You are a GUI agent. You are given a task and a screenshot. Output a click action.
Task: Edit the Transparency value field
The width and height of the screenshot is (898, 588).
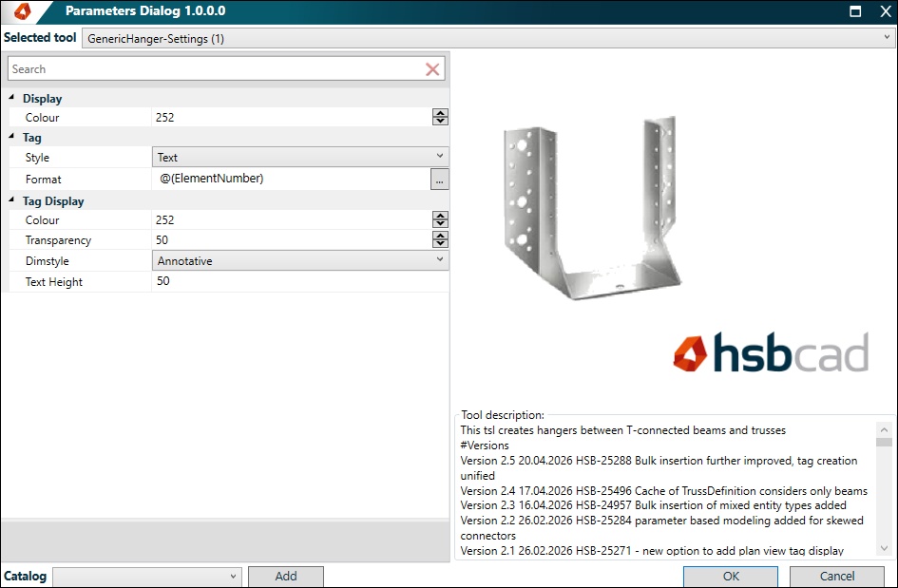click(292, 240)
